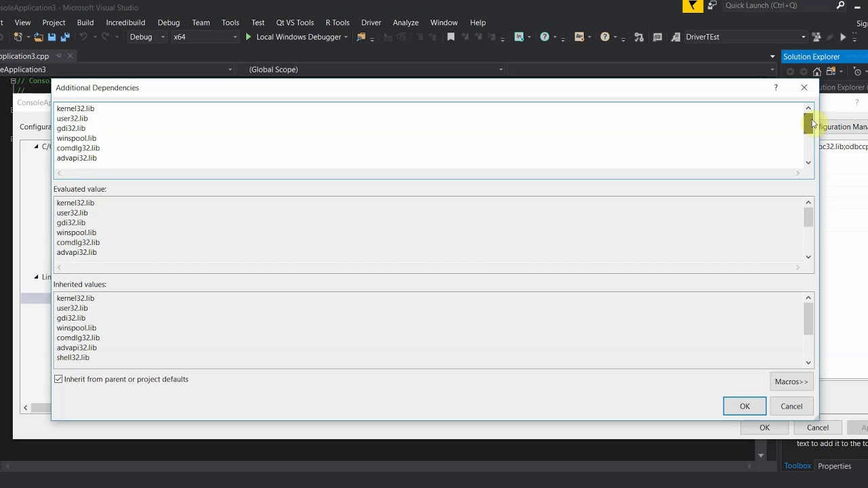The image size is (868, 488).
Task: Open the tab list dropdown arrow left of Solution Explorer
Action: point(772,56)
